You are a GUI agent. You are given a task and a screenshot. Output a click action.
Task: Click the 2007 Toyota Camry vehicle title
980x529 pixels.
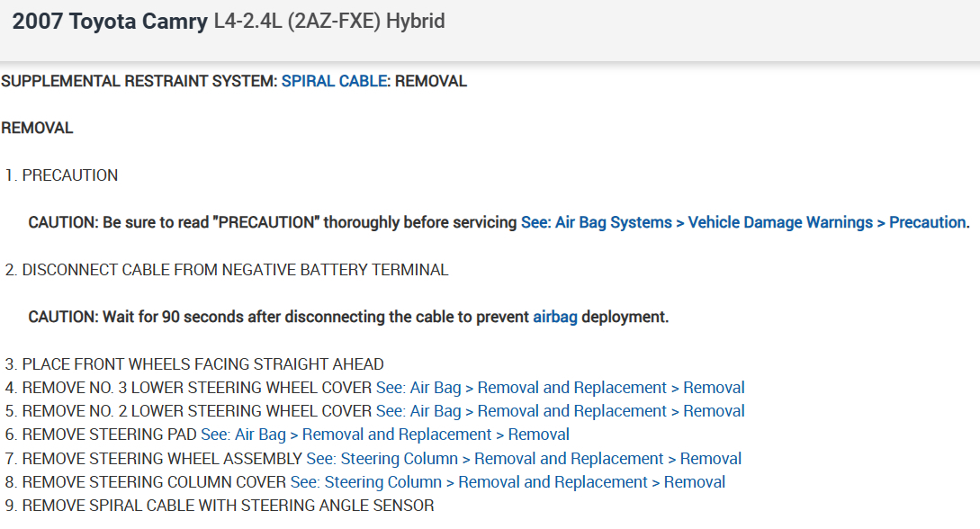[110, 22]
